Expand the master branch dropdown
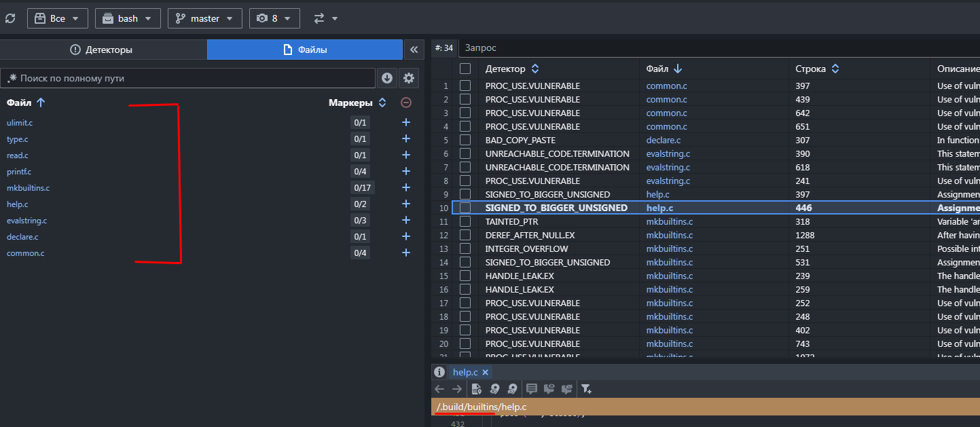This screenshot has height=427, width=980. [x=204, y=18]
